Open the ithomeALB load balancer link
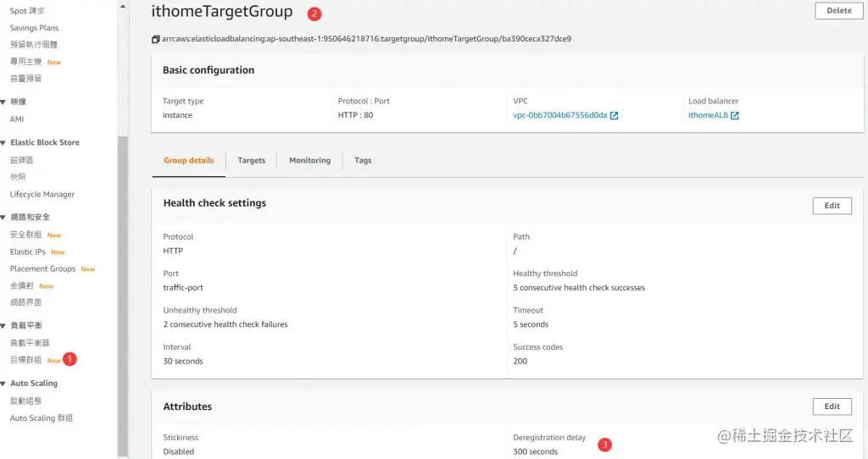868x459 pixels. (708, 115)
